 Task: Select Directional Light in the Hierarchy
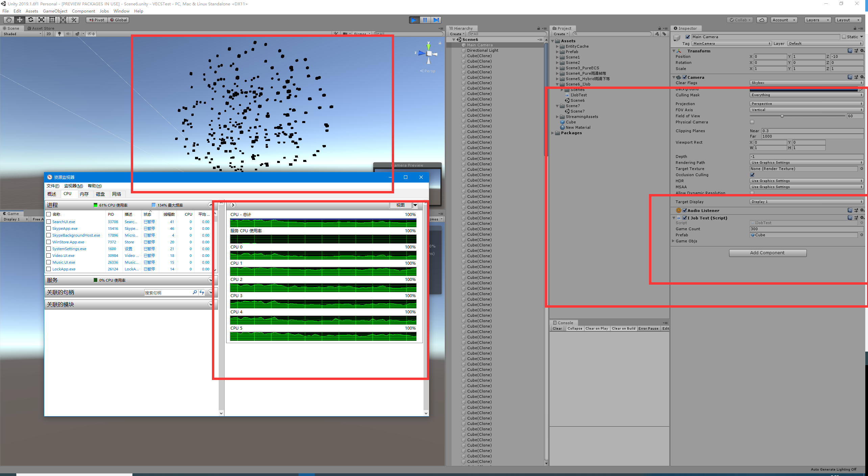click(x=483, y=50)
